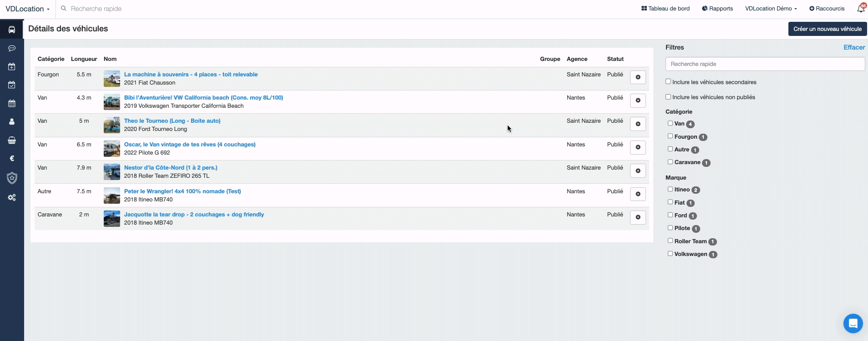
Task: Click the shield star icon in sidebar
Action: coord(12,178)
